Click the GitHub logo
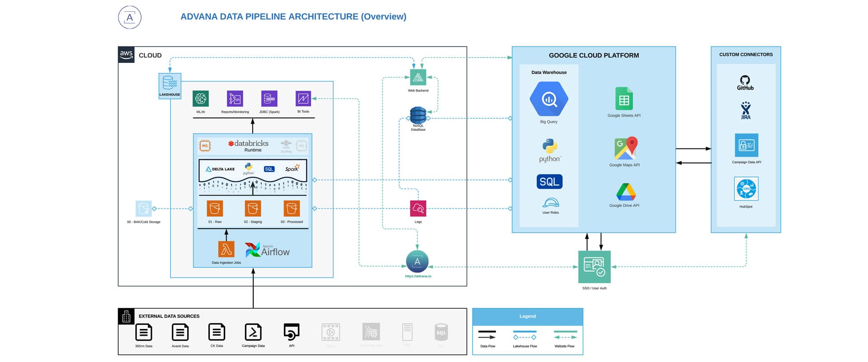 click(745, 83)
